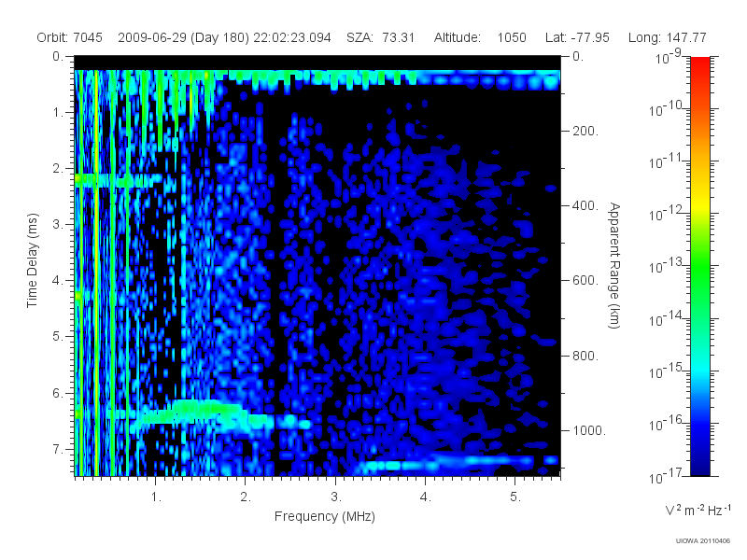Click the '7.' time delay tick label

(x=58, y=449)
